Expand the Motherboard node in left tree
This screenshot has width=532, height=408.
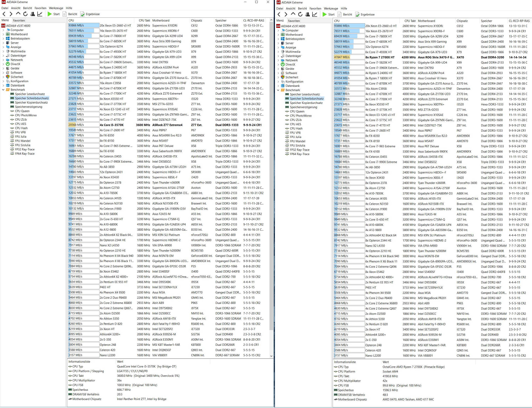pos(3,34)
